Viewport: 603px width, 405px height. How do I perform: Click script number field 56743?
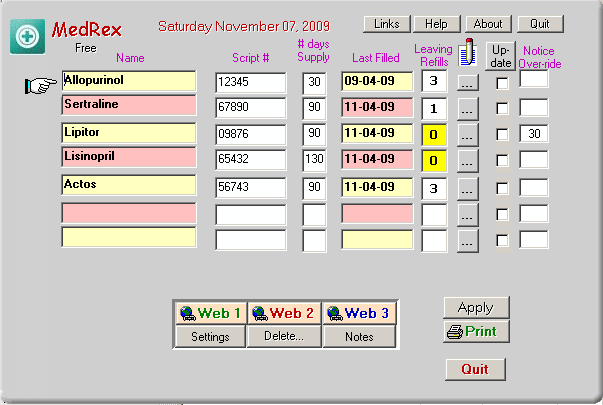(251, 187)
